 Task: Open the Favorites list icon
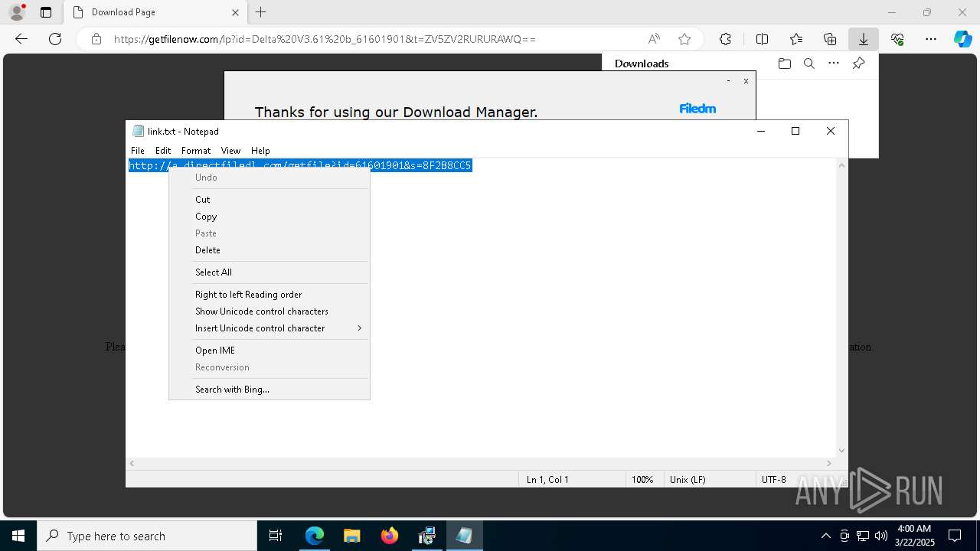(796, 39)
